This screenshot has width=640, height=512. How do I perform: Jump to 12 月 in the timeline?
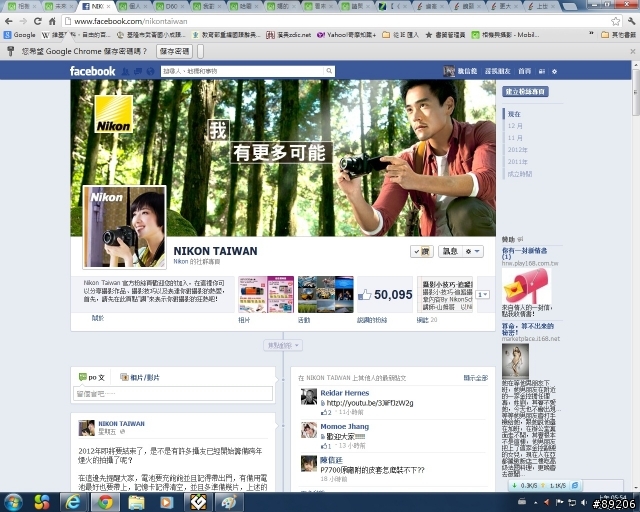515,126
